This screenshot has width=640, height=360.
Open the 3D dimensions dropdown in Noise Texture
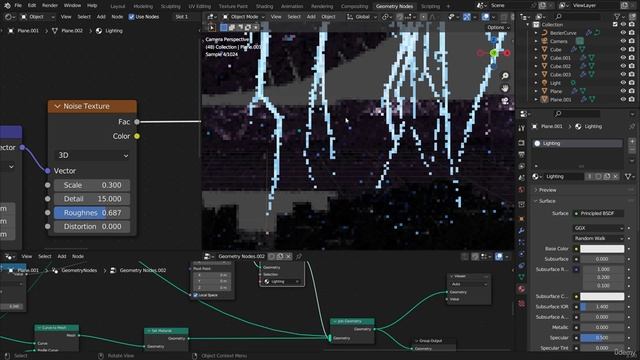pos(92,156)
